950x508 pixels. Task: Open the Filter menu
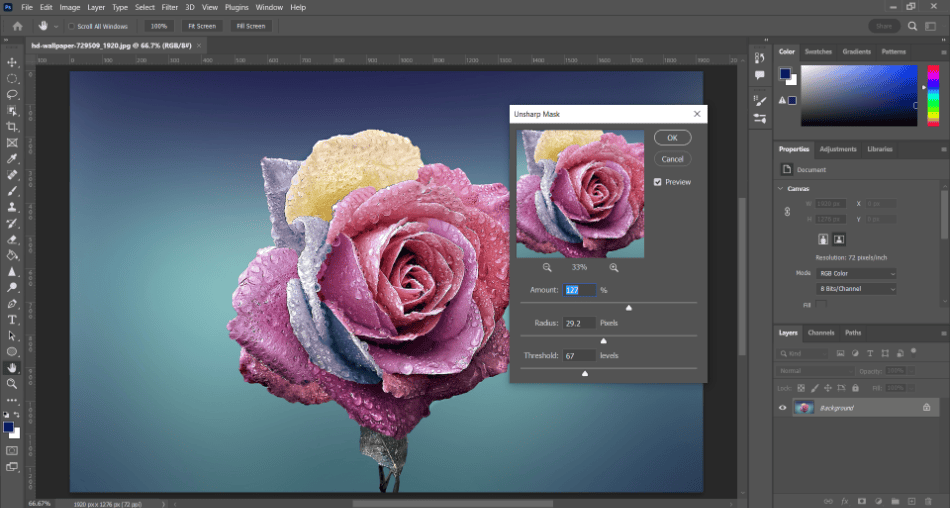point(170,7)
